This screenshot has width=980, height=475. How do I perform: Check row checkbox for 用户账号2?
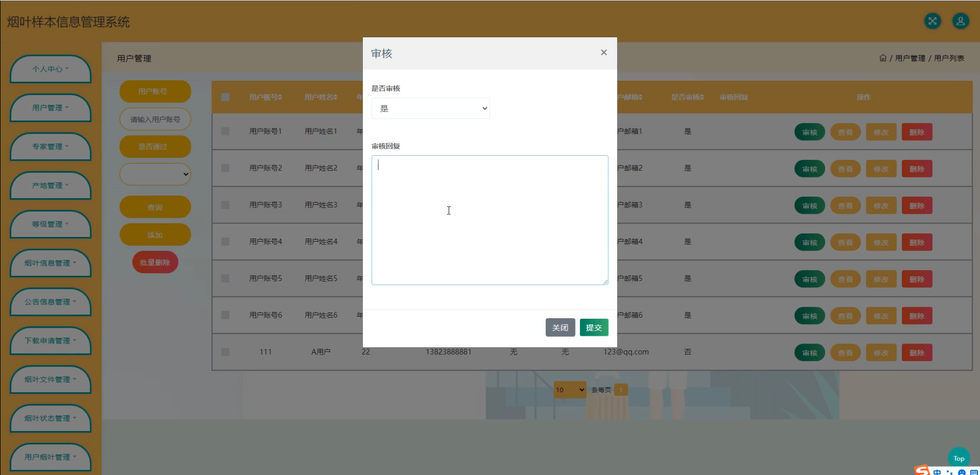pyautogui.click(x=225, y=168)
